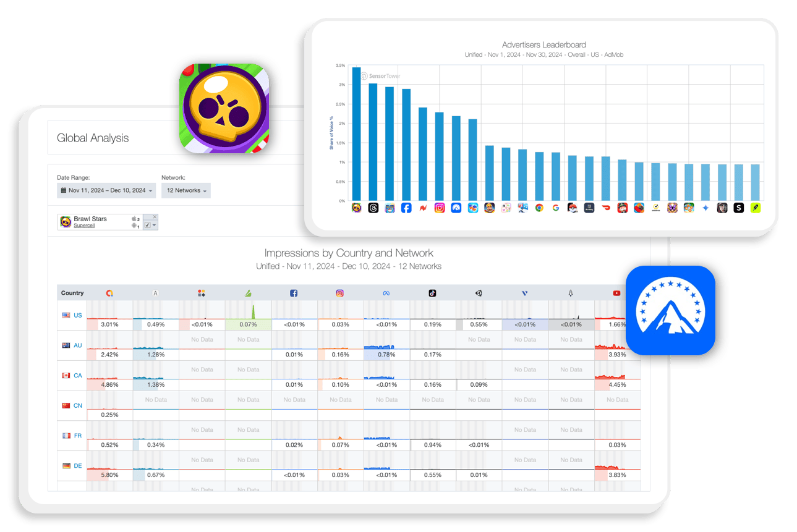
Task: Click the FR TikTok value "0.94%"
Action: point(432,445)
